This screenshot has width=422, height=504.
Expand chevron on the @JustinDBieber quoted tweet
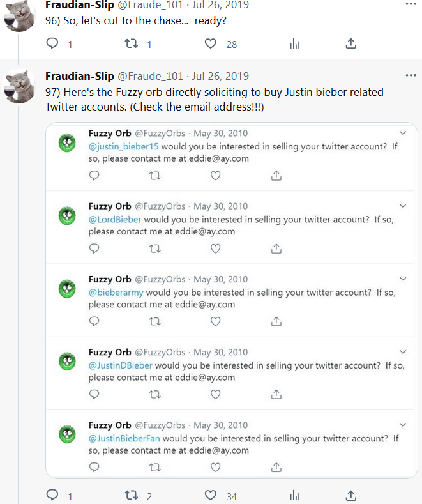(x=403, y=352)
